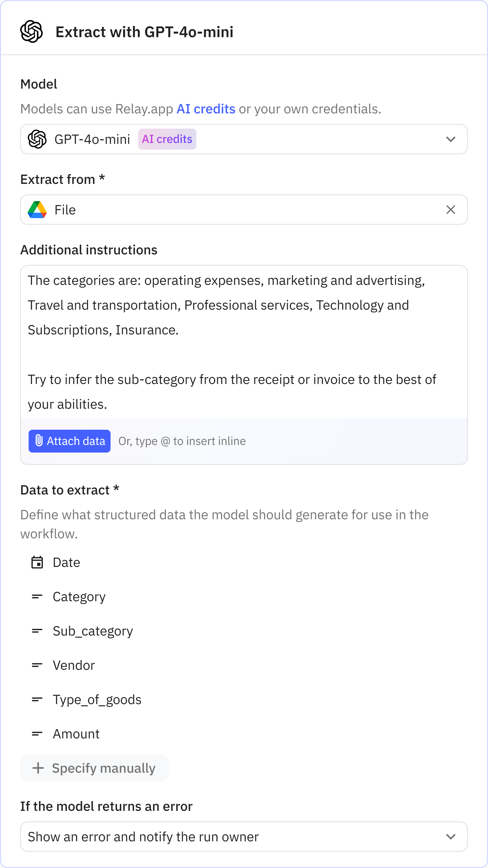This screenshot has width=488, height=868.
Task: Expand the GPT-4o-mini model dropdown chevron
Action: pyautogui.click(x=451, y=139)
